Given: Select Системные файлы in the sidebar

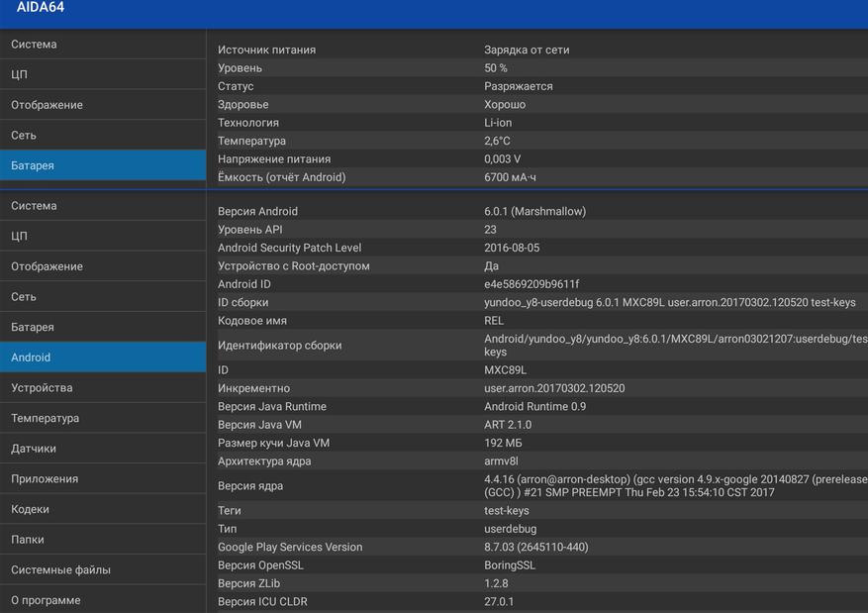Looking at the screenshot, I should tap(103, 569).
